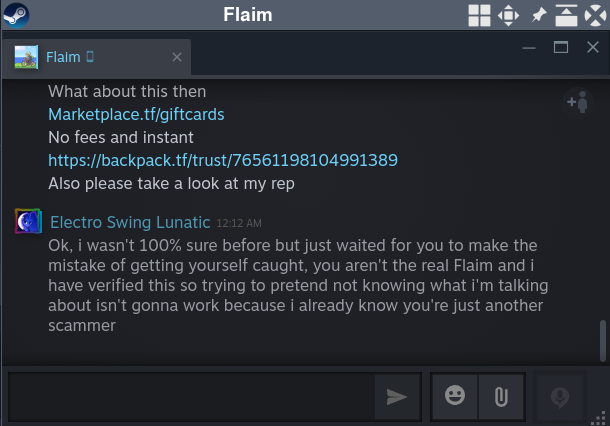The width and height of the screenshot is (610, 426).
Task: Click in the message input field
Action: [190, 397]
